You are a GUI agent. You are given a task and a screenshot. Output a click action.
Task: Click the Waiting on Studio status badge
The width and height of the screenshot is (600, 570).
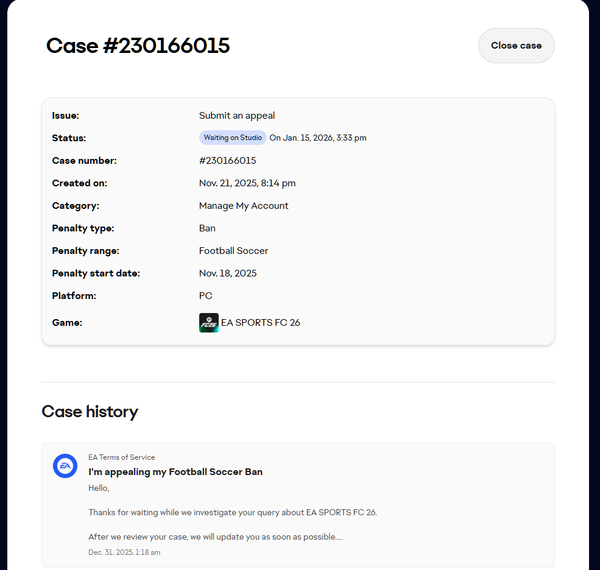coord(233,138)
